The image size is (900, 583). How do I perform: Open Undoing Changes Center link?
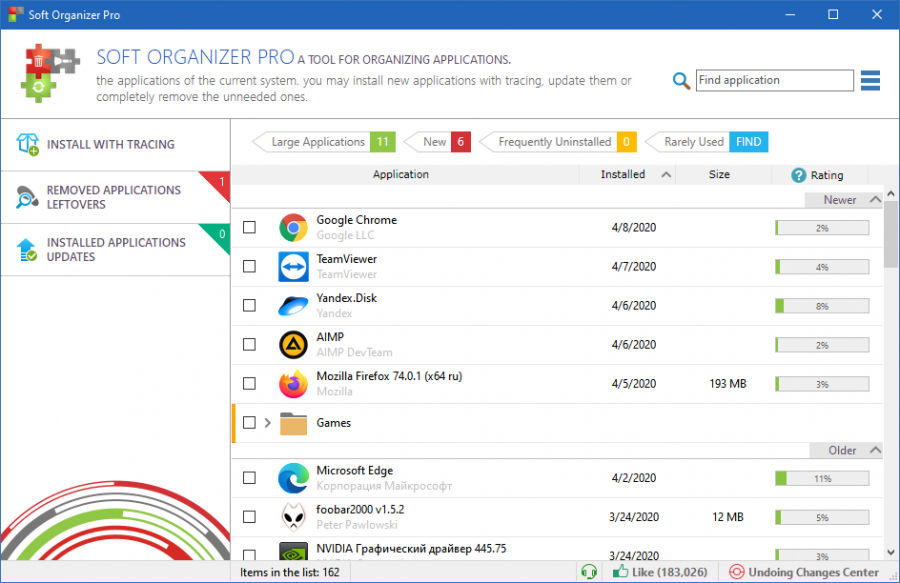click(x=813, y=572)
